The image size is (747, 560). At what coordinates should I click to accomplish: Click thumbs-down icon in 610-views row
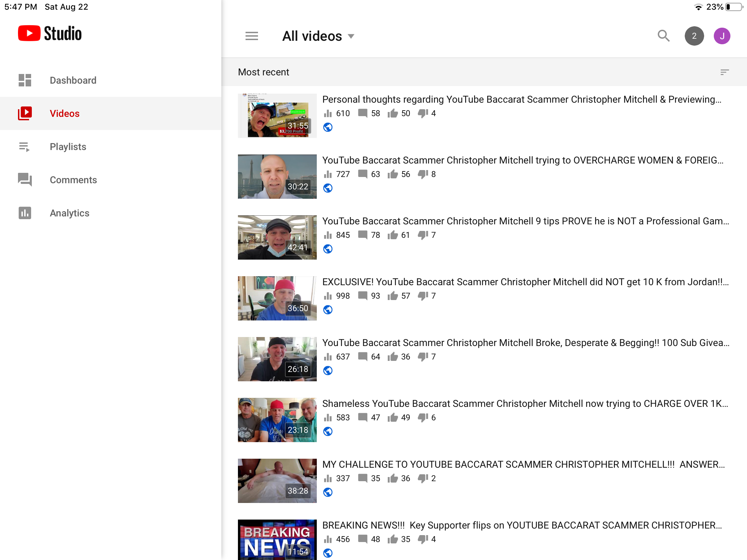[423, 113]
